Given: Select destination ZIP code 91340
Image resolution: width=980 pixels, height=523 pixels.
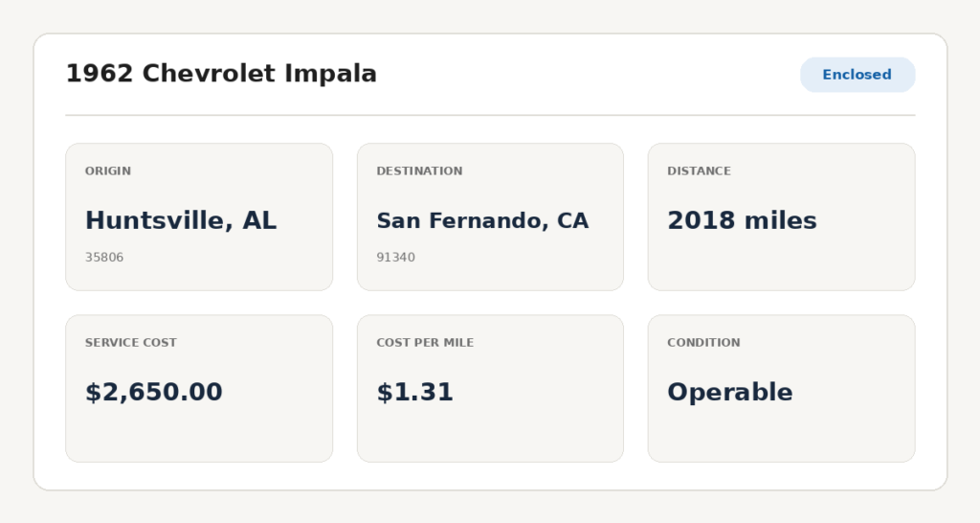Looking at the screenshot, I should click(395, 257).
